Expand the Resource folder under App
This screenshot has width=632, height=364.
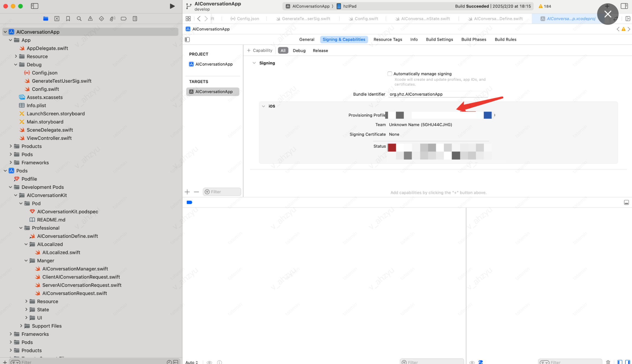tap(16, 56)
